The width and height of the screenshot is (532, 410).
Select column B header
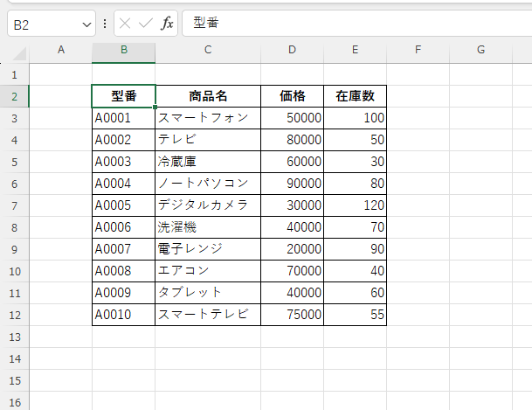(x=124, y=50)
